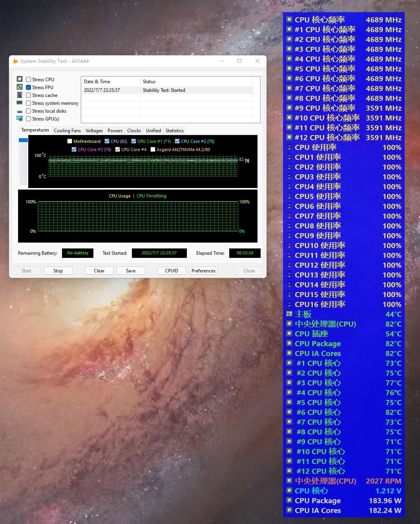The width and height of the screenshot is (420, 524).
Task: Open the CPUID panel
Action: click(x=172, y=271)
